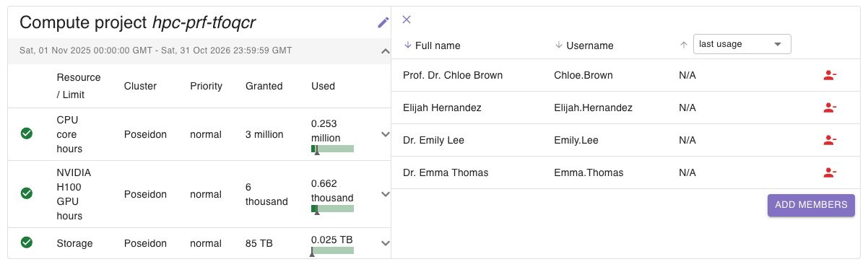
Task: Remove member Chloe Brown with red icon
Action: click(x=830, y=75)
